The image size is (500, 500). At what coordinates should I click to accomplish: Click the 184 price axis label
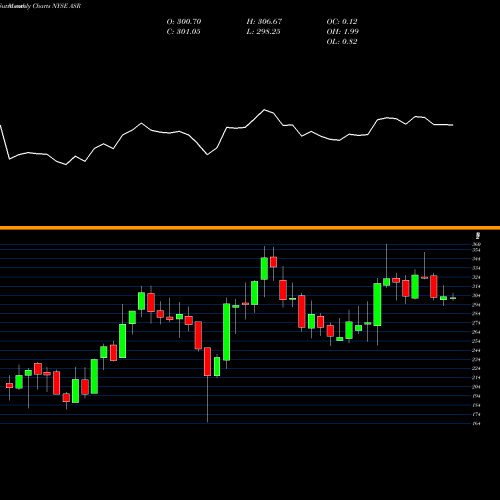pyautogui.click(x=476, y=405)
